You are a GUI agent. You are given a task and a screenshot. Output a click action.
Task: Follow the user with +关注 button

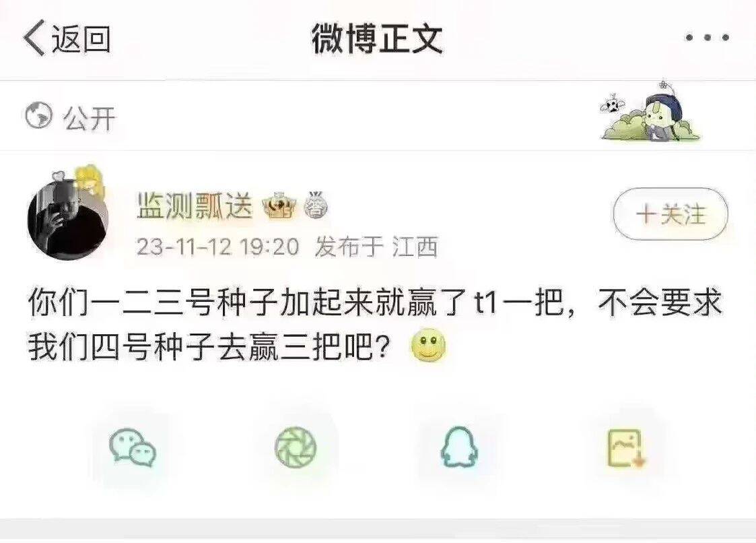[x=671, y=214]
